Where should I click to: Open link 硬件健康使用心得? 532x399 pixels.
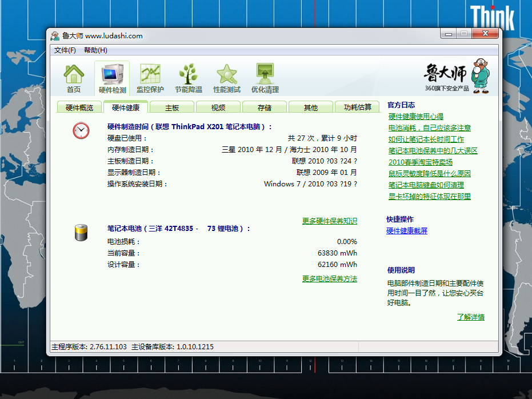point(416,117)
